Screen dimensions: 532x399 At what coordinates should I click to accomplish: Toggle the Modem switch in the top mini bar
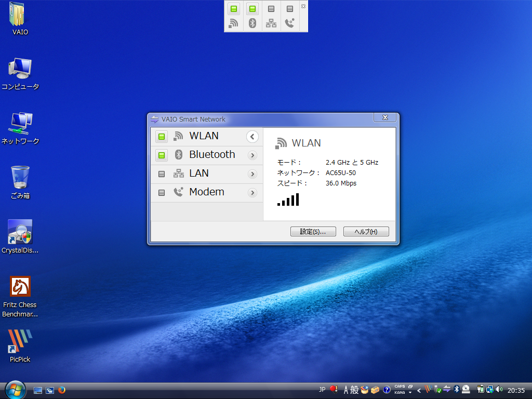coord(290,9)
